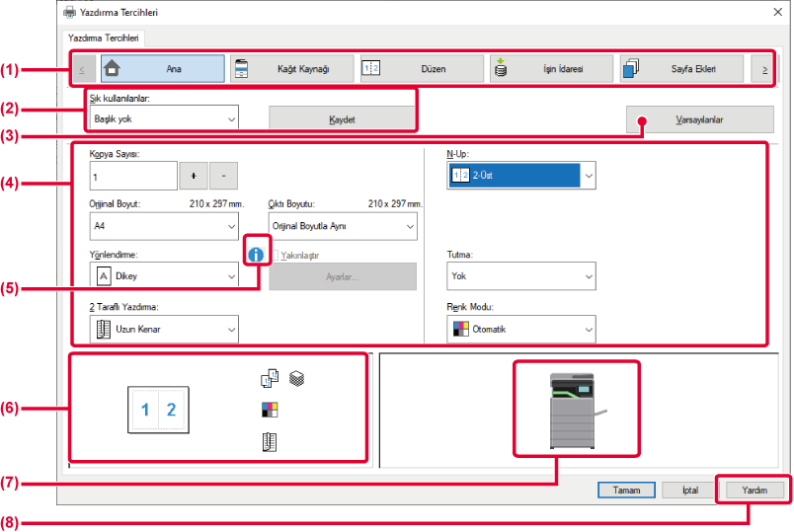Click the 1 2 page layout preview
Viewport: 794px width, 532px height.
158,410
